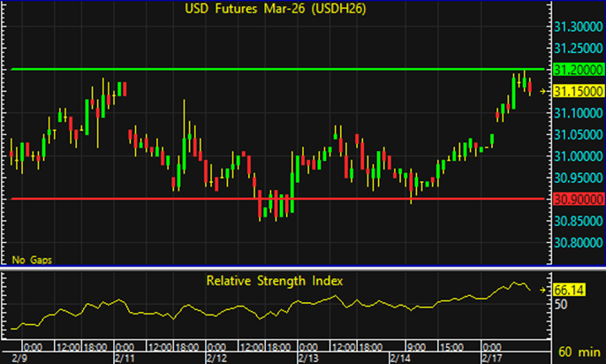Image resolution: width=606 pixels, height=364 pixels.
Task: Click the 2/11 date label
Action: pos(122,357)
